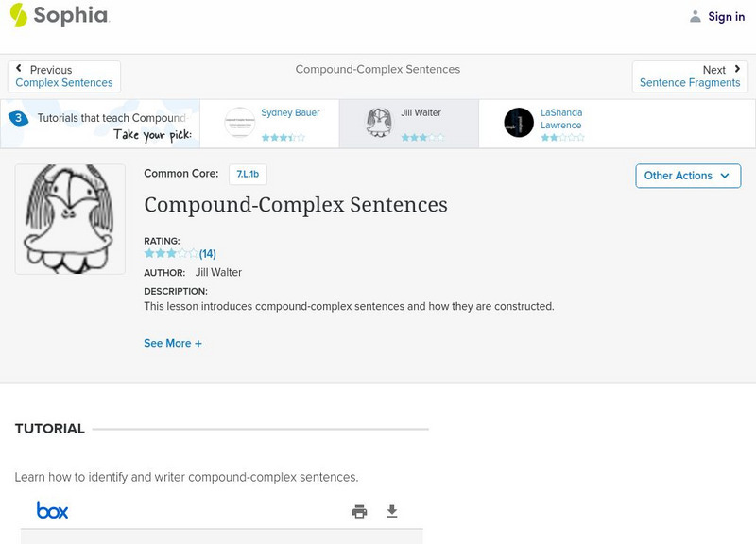Go to Next: Sentence Fragments
The image size is (756, 544).
click(x=690, y=76)
